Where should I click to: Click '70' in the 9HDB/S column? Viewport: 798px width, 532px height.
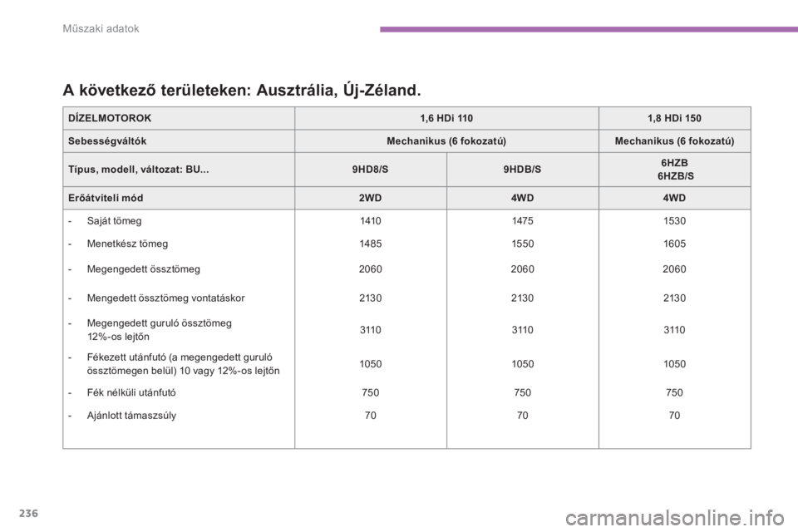click(523, 416)
